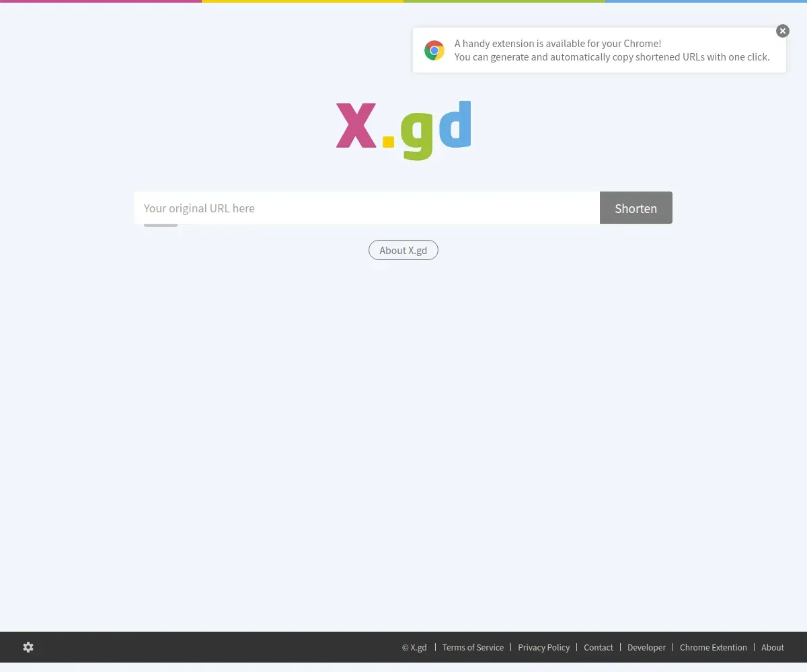Open Terms of Service link

point(473,647)
